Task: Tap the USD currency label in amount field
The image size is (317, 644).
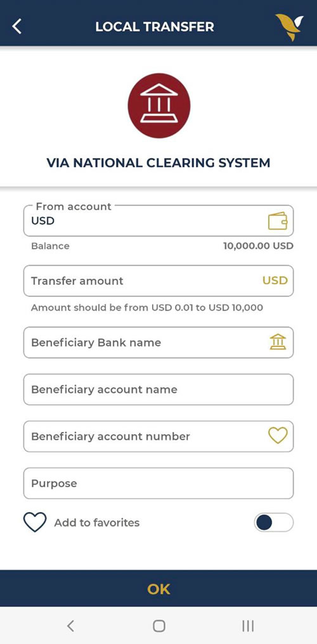Action: pos(275,281)
